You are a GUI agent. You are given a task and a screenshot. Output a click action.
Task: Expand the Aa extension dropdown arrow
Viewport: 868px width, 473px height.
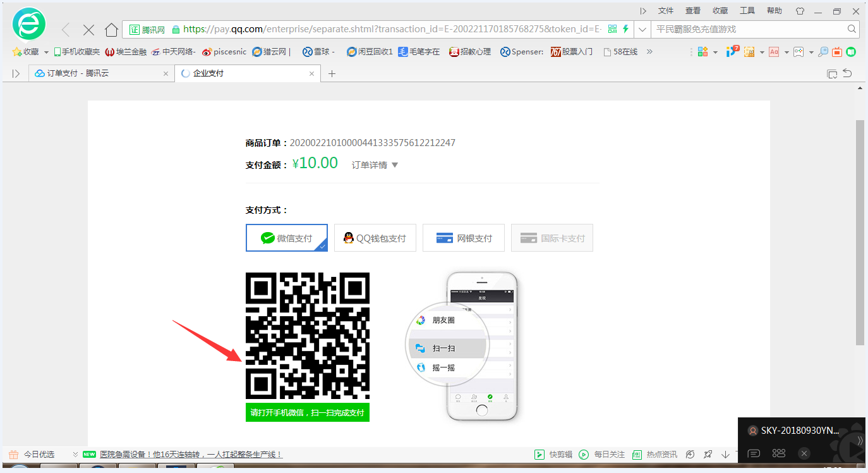pos(787,52)
